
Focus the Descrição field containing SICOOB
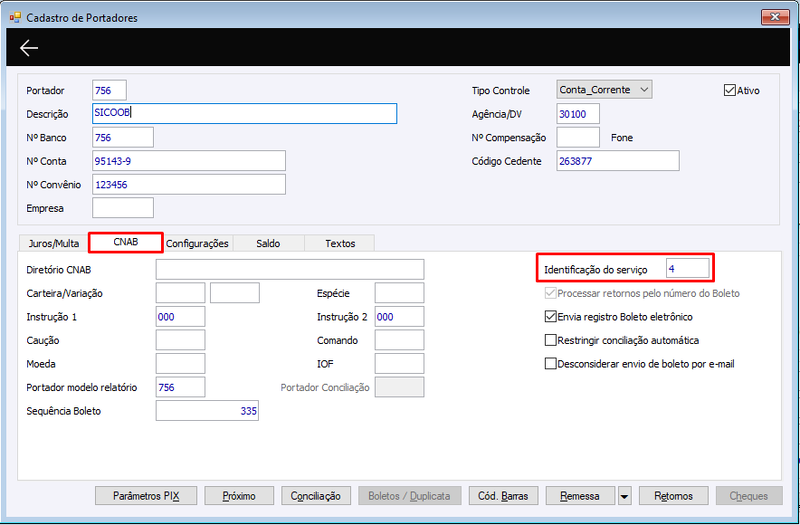pyautogui.click(x=244, y=113)
